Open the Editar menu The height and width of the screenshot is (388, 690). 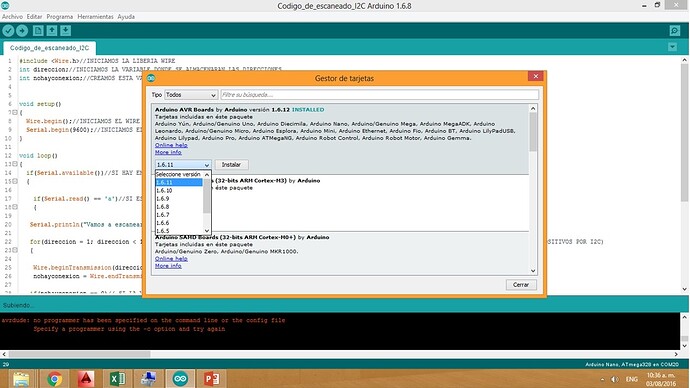coord(34,17)
